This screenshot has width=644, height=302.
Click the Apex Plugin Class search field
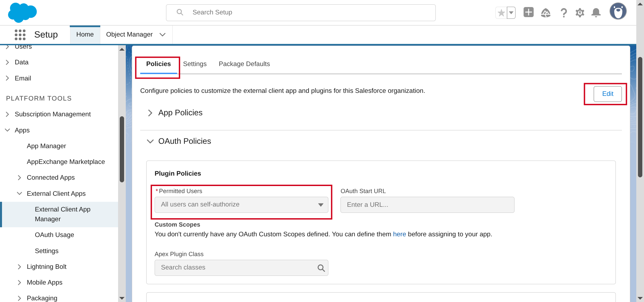(x=241, y=268)
